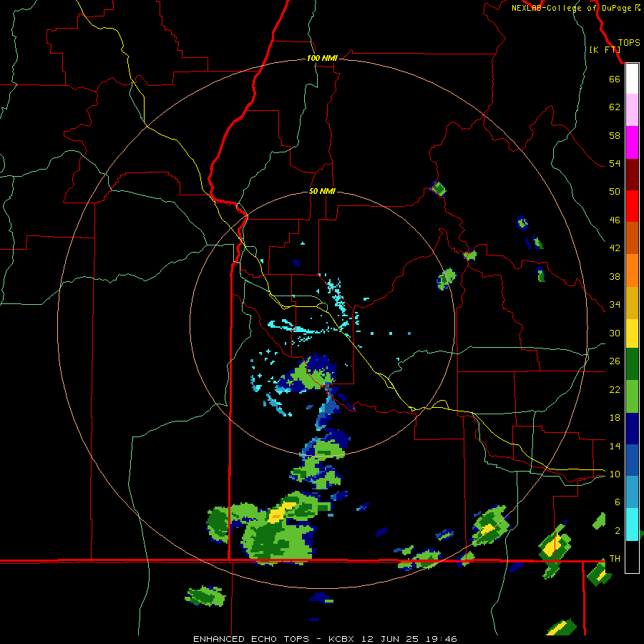Click the 'TH' threshold label
644x644 pixels.
pyautogui.click(x=615, y=559)
